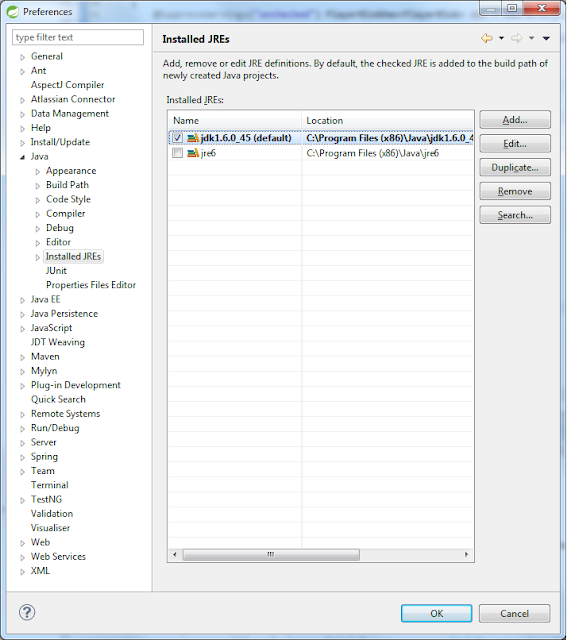Select Team preferences
Screen dimensions: 567x640
coord(43,471)
